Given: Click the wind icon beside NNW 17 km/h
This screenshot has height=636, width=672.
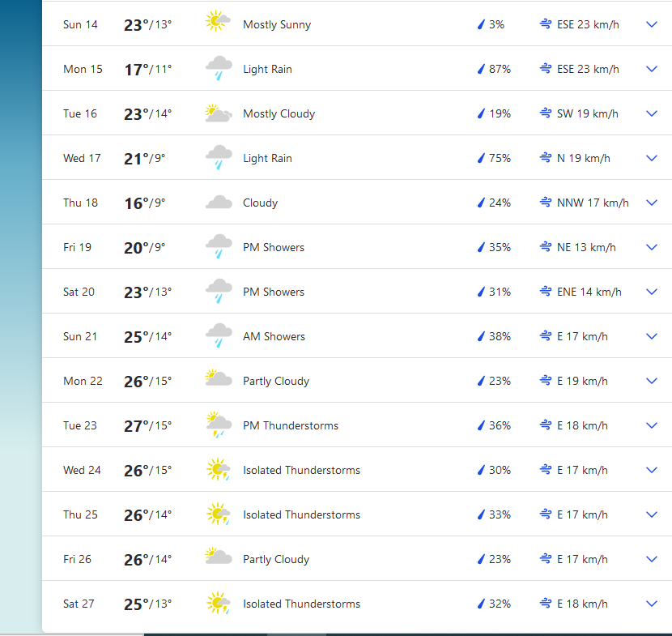Looking at the screenshot, I should (546, 203).
